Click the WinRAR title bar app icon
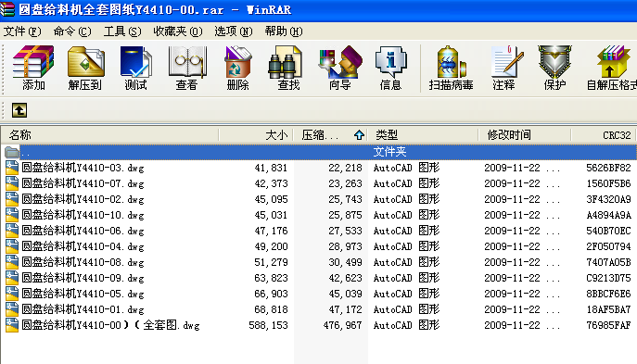 click(6, 9)
